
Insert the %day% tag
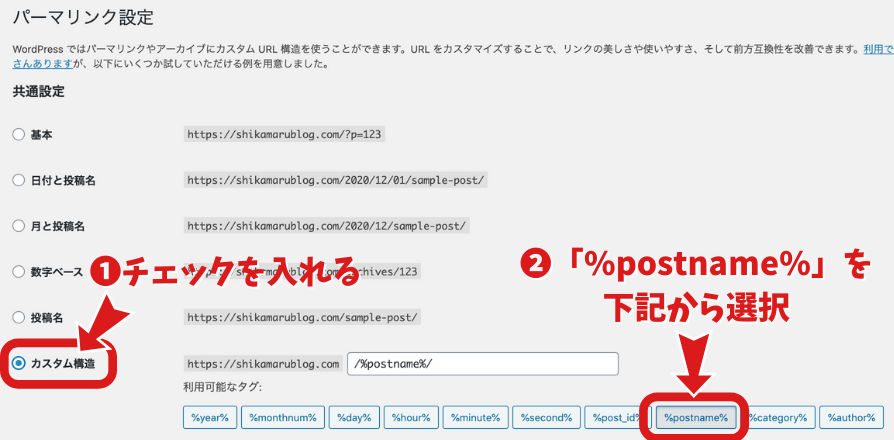coord(354,417)
